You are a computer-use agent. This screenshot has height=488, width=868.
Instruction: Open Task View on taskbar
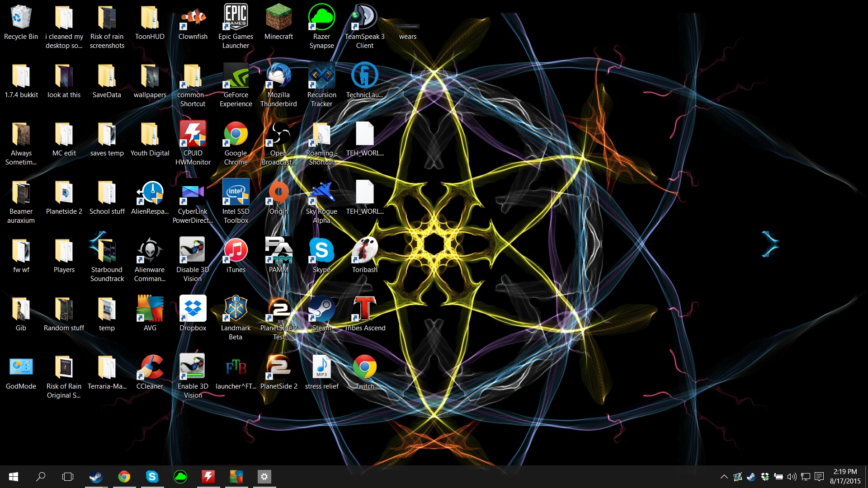tap(68, 477)
